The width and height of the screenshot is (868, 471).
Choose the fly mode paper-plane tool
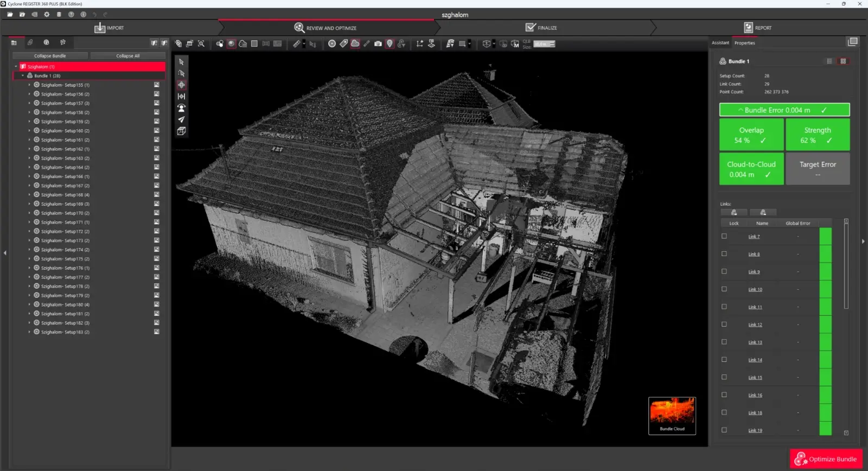pyautogui.click(x=181, y=119)
